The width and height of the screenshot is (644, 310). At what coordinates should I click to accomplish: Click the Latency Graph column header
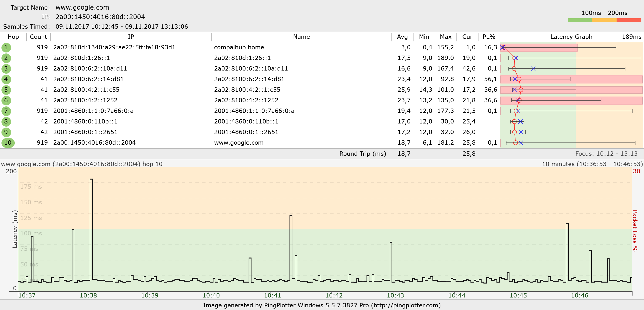(x=571, y=37)
